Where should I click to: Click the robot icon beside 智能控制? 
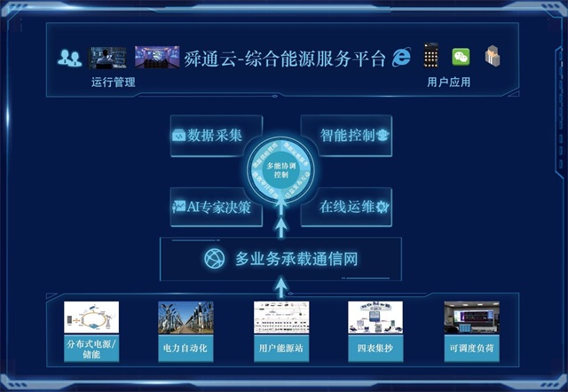tap(383, 135)
